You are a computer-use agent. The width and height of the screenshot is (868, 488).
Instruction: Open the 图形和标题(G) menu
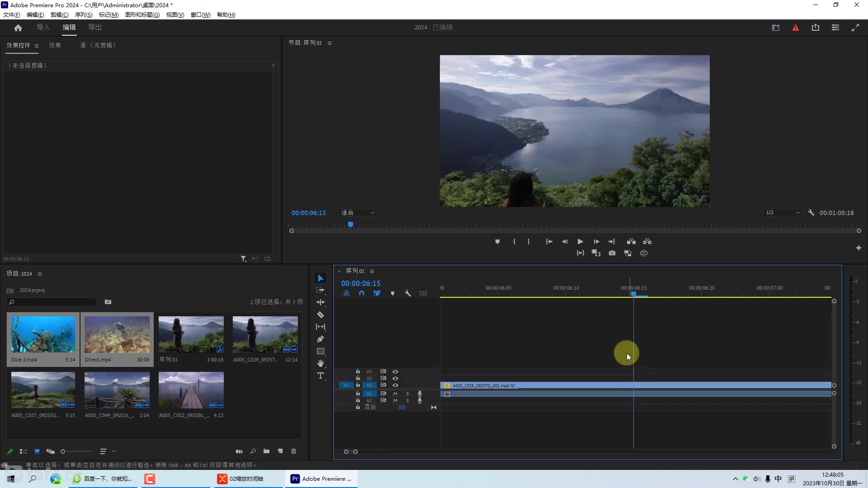tap(142, 15)
